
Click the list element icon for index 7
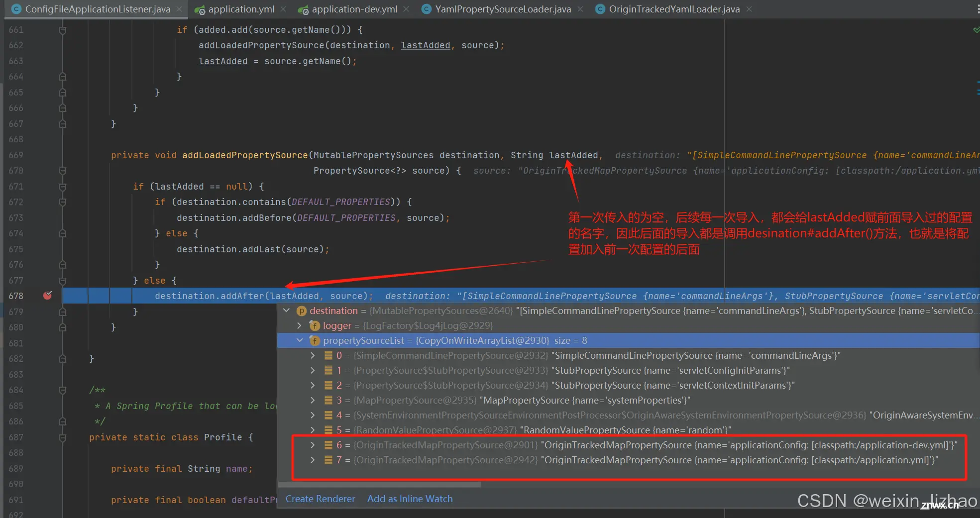pos(328,460)
